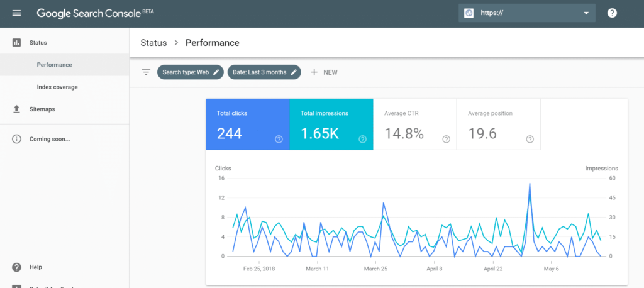Open Average position help tooltip icon
This screenshot has height=288, width=644.
tap(530, 139)
